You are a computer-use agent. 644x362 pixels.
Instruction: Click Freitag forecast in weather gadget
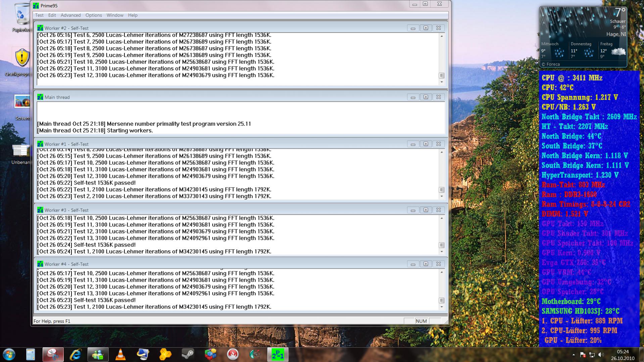click(613, 50)
